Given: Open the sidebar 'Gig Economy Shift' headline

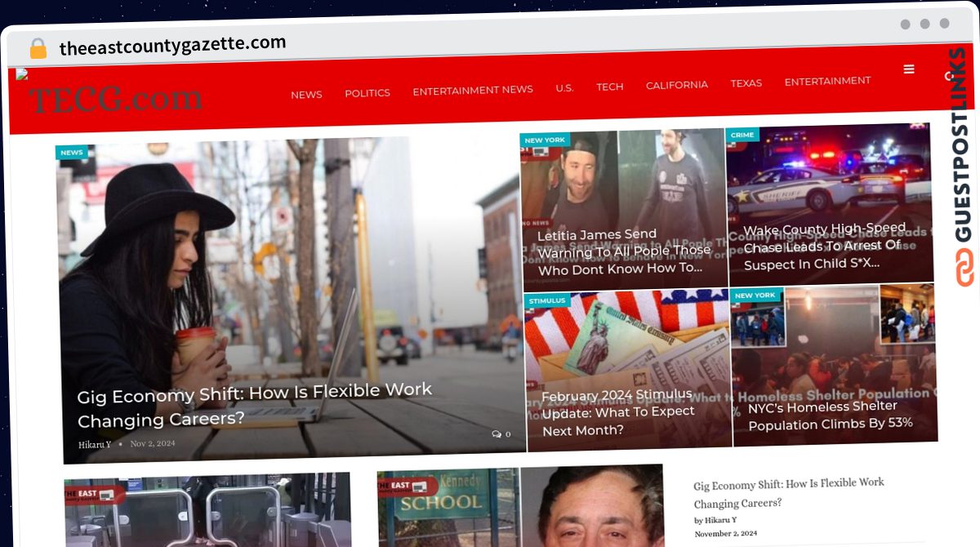Looking at the screenshot, I should [789, 493].
